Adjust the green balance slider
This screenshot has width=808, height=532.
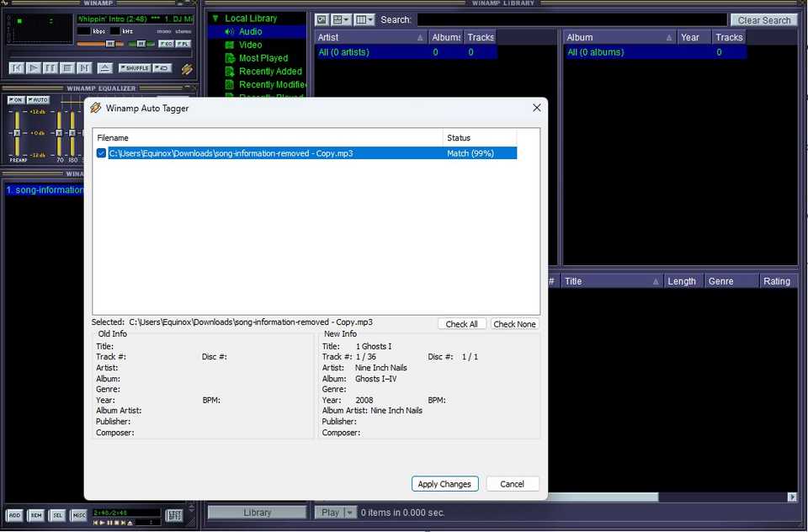(141, 44)
